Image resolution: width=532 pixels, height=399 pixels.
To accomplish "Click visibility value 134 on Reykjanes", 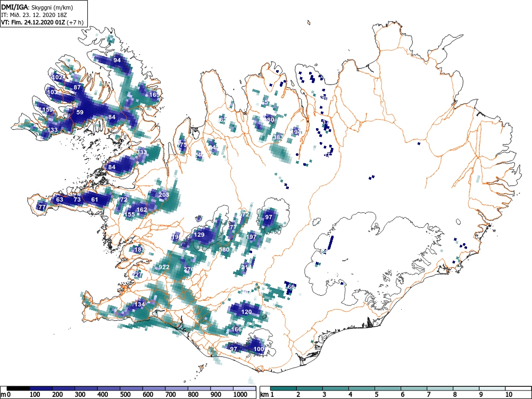I will pyautogui.click(x=140, y=304).
